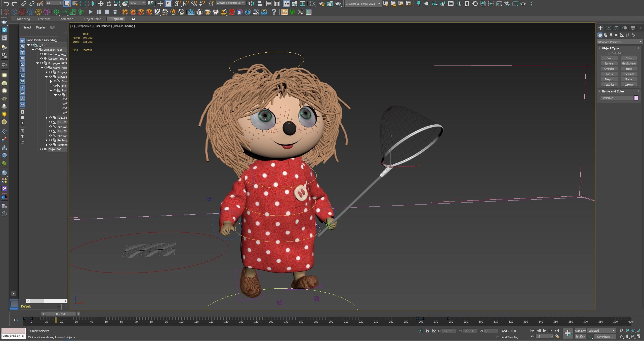Activate the Select and Link tool

click(24, 4)
